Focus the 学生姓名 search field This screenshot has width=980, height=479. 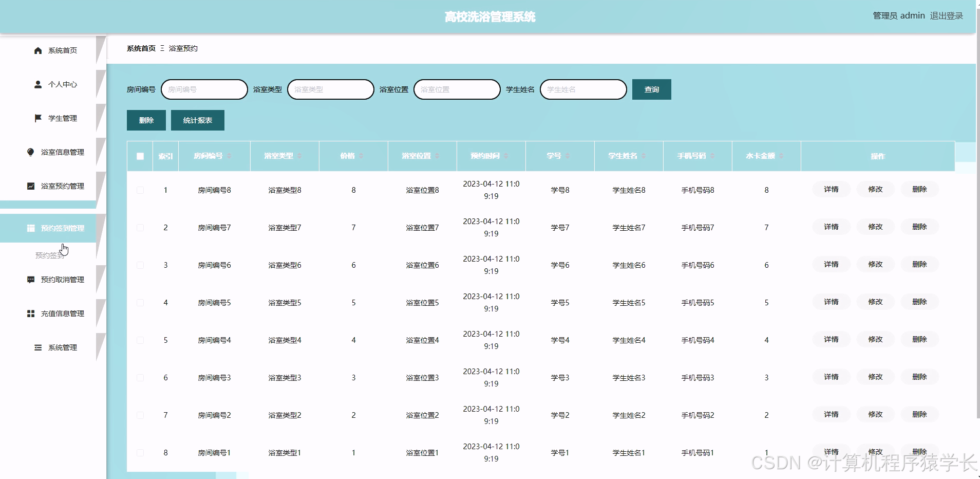click(583, 89)
